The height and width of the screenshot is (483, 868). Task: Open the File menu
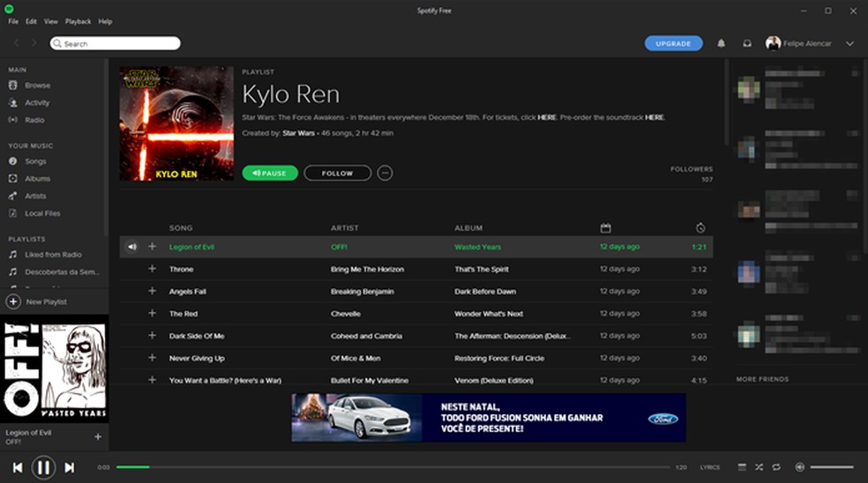[x=12, y=21]
